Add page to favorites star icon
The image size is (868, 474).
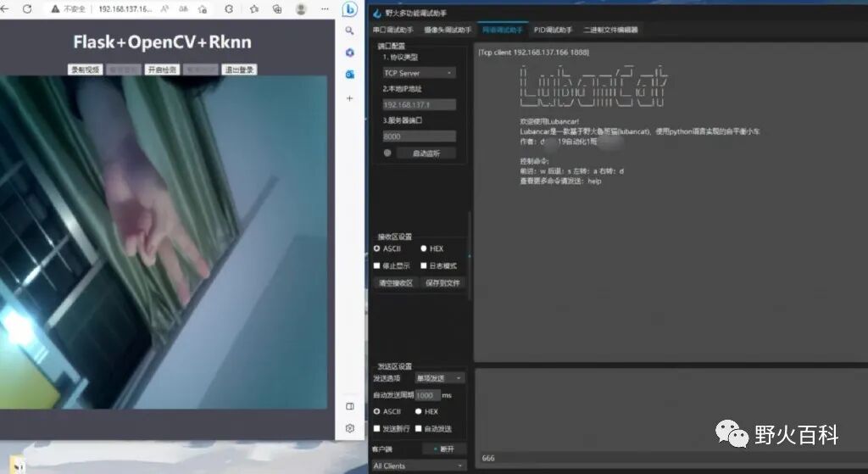click(x=203, y=8)
